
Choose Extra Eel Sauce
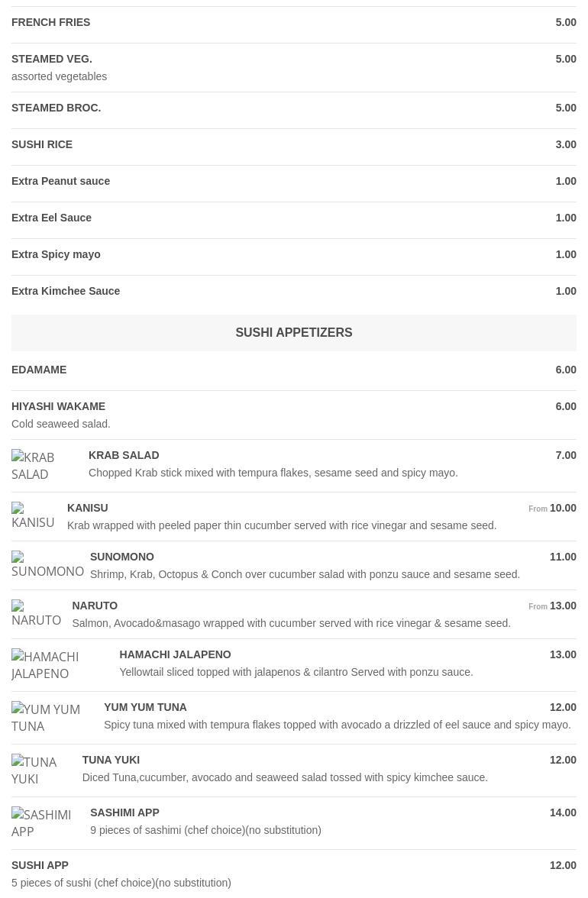[x=52, y=218]
